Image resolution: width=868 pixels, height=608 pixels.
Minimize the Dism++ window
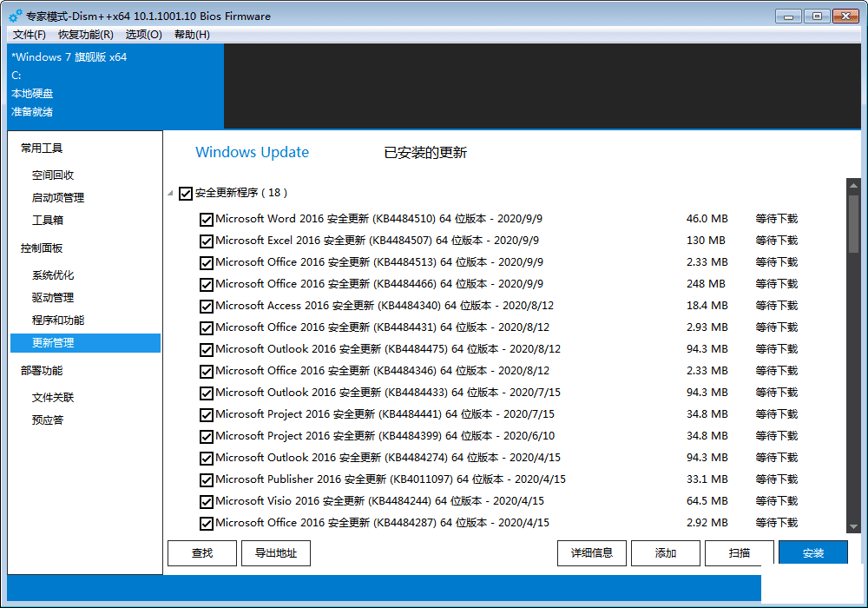tap(788, 16)
